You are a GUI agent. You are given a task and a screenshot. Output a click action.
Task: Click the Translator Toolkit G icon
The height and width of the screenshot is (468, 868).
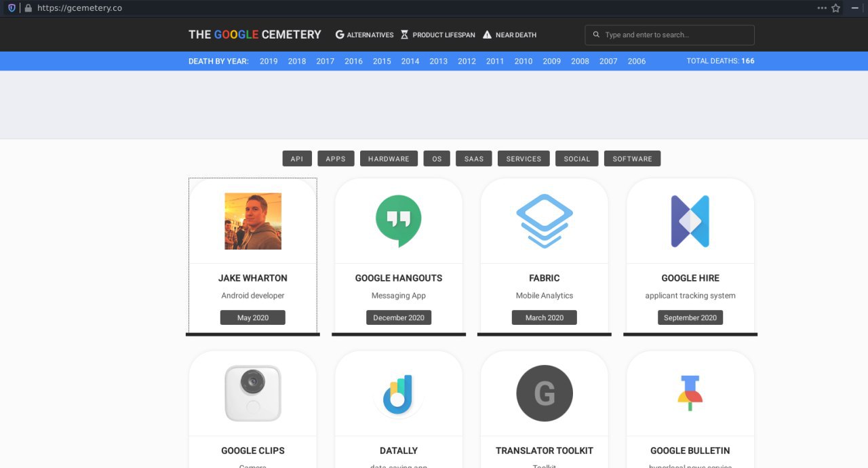tap(545, 393)
